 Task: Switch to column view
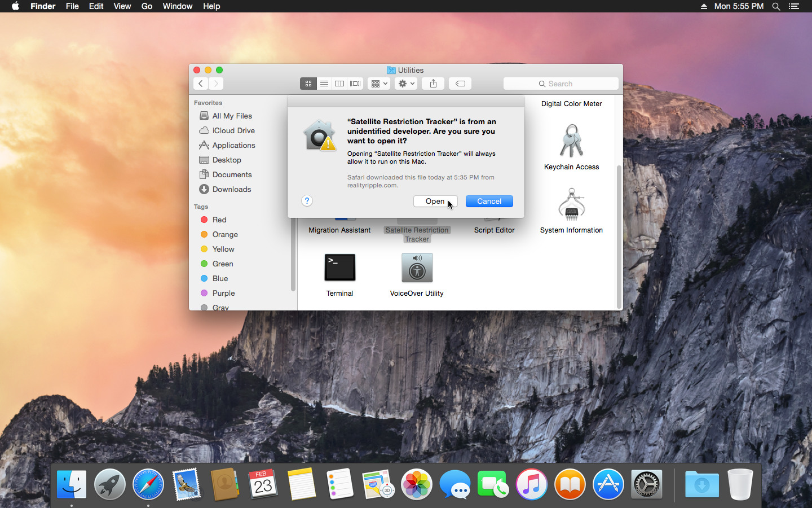point(339,83)
